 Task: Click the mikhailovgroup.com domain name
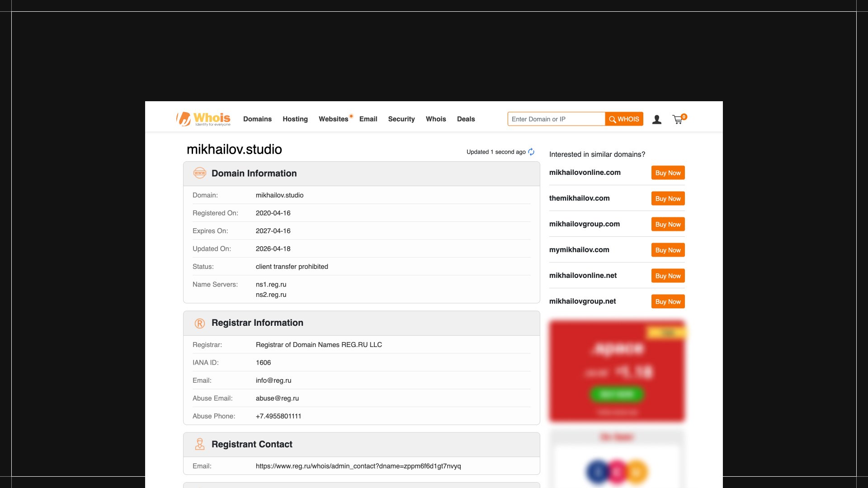point(585,224)
